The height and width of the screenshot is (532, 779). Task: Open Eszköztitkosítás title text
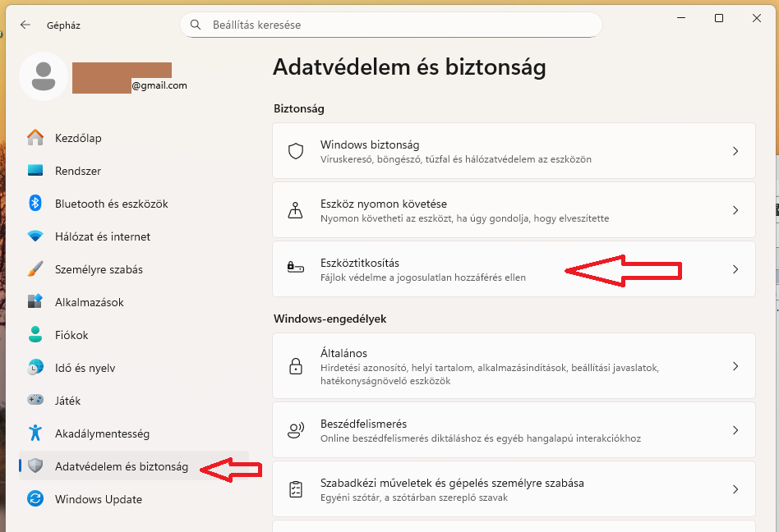coord(360,263)
